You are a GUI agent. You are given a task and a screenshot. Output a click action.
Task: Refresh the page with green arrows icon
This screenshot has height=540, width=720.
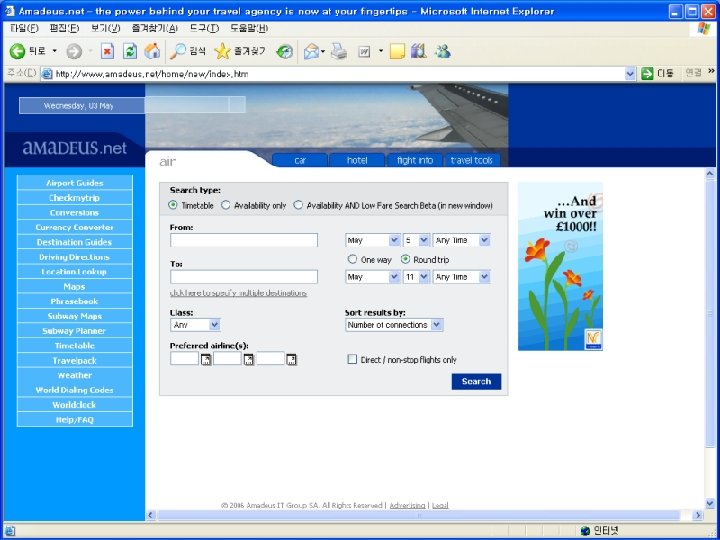(130, 51)
